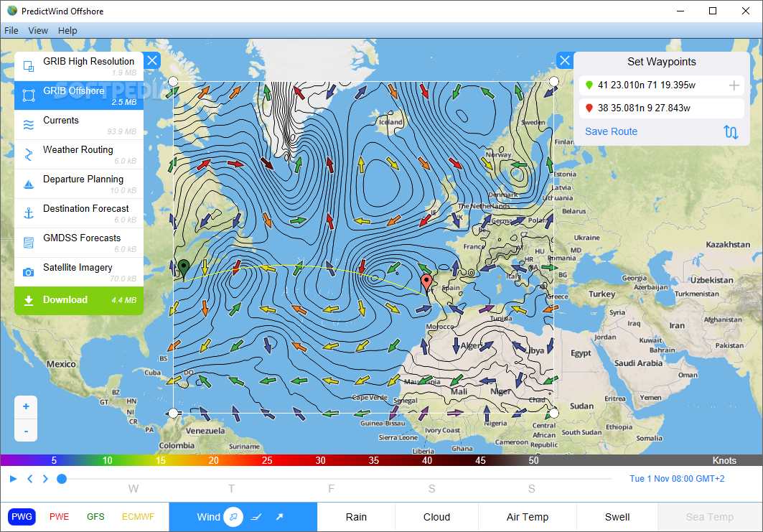Switch to the ECMWF forecast model
This screenshot has height=532, width=763.
click(139, 517)
